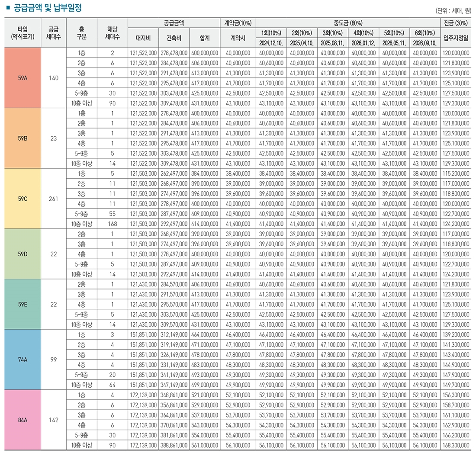Click the 5회(10%) installment header
Image resolution: width=476 pixels, height=456 pixels.
[x=394, y=33]
